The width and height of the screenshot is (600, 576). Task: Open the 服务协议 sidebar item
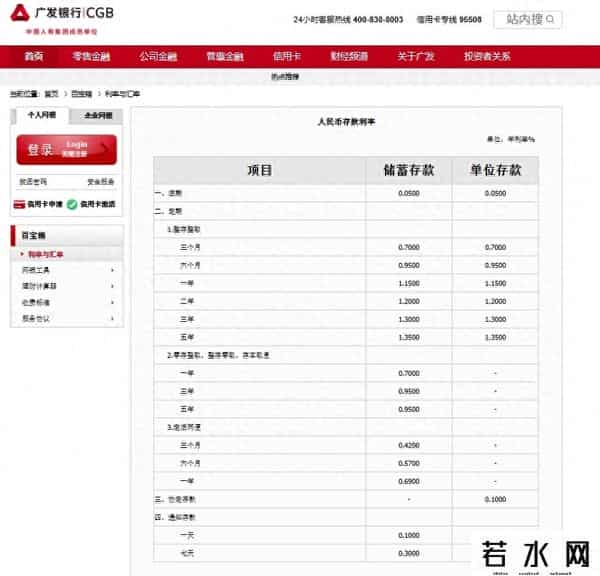click(x=36, y=318)
